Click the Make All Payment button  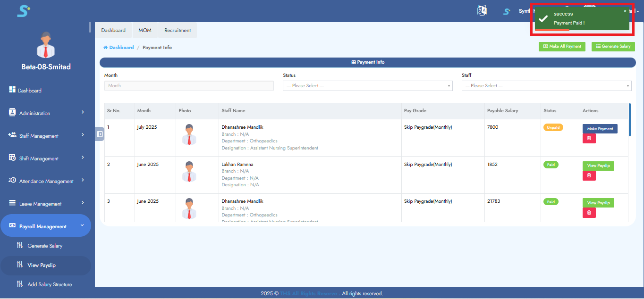click(562, 46)
